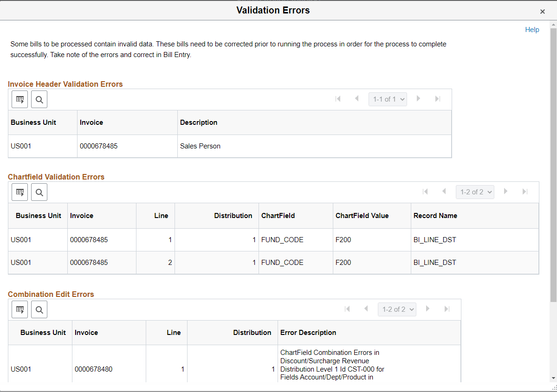Open the grid action menu for Invoice Header Validation Errors
Viewport: 557px width, 392px height.
coord(19,99)
